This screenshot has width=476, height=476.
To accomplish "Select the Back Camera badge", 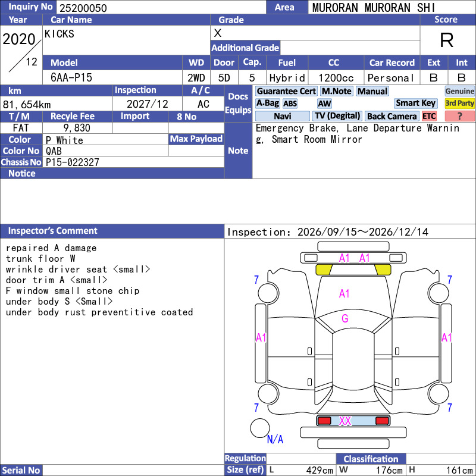I will [392, 116].
